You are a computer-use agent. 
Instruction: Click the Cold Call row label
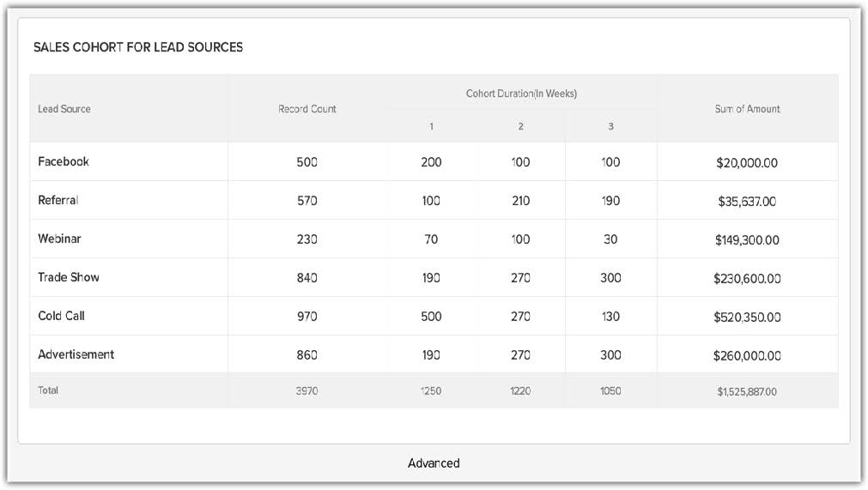tap(61, 316)
